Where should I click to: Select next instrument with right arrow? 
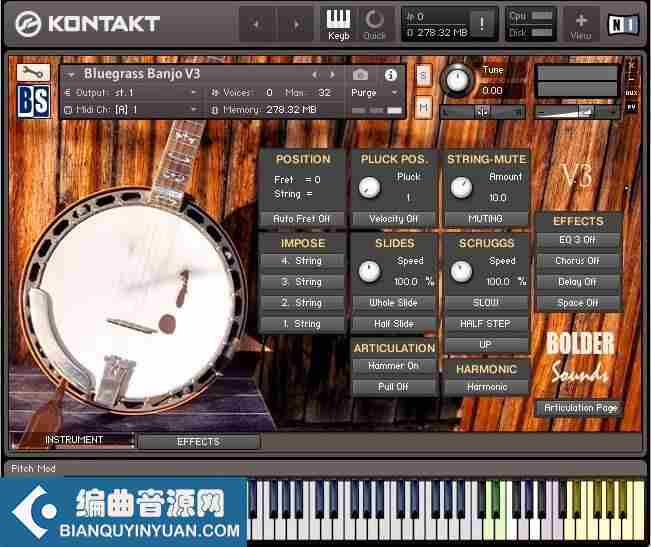pos(332,75)
